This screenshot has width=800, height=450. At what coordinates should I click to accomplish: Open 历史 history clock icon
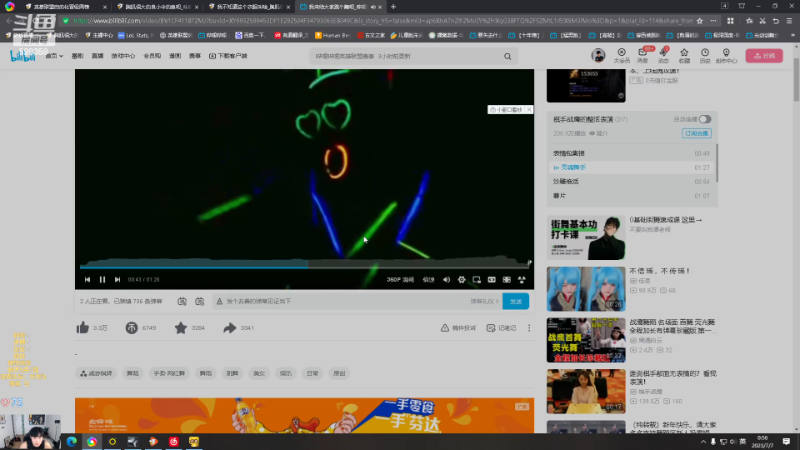pyautogui.click(x=705, y=56)
